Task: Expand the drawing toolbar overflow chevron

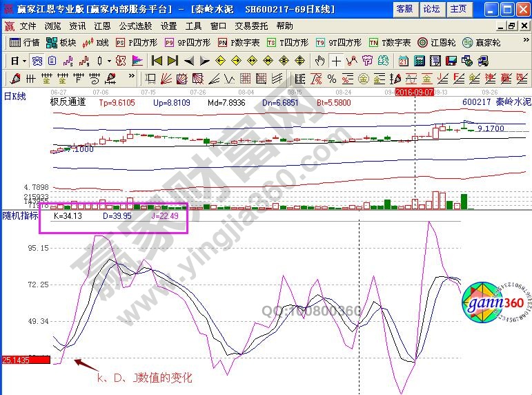Action: point(132,76)
